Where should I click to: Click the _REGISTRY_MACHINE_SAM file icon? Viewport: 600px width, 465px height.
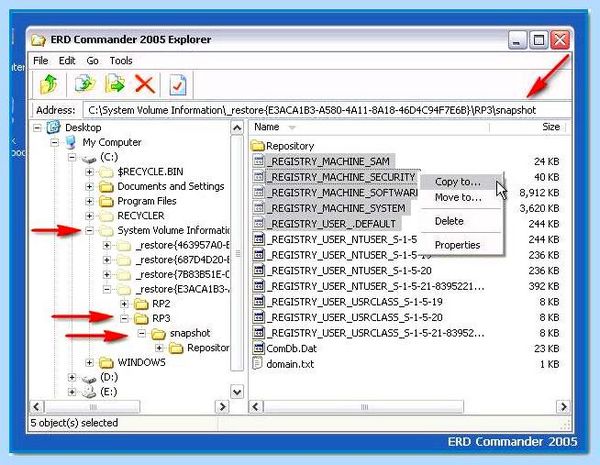click(259, 161)
